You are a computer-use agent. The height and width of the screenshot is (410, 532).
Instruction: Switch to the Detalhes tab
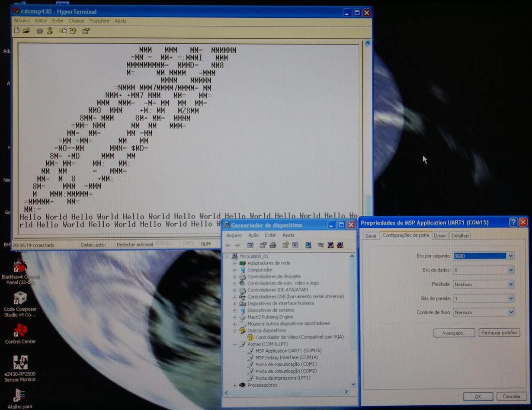[460, 236]
